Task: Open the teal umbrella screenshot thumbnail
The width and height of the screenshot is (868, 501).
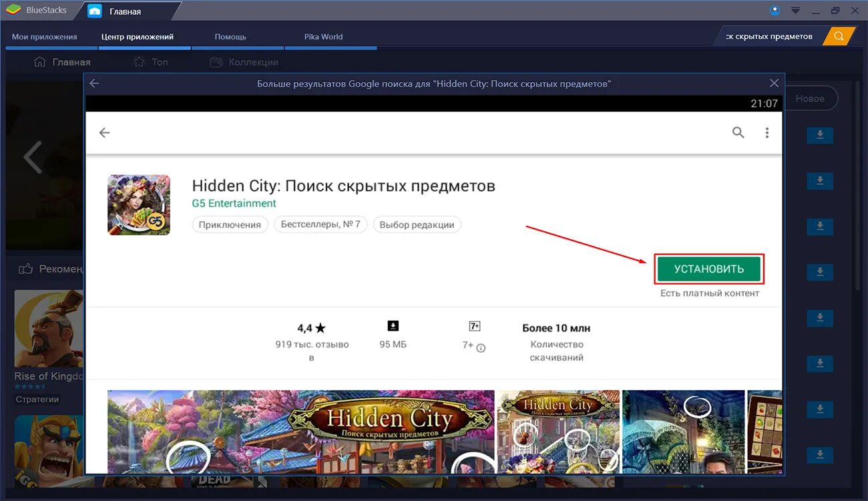Action: pos(683,431)
